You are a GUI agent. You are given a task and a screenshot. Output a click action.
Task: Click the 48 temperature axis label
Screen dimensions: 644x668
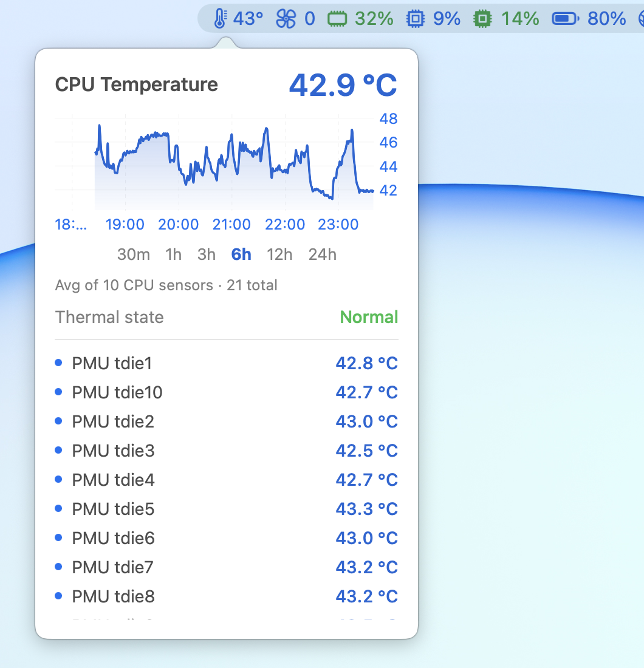tap(388, 118)
